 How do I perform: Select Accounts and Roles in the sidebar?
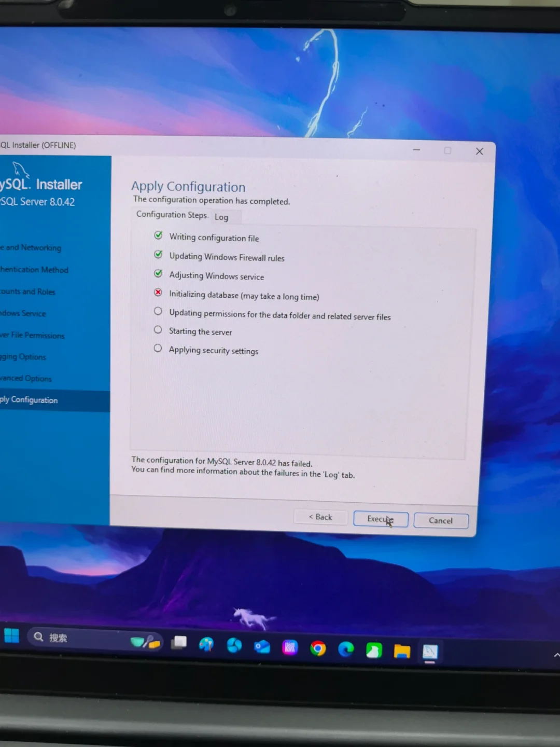(x=27, y=292)
